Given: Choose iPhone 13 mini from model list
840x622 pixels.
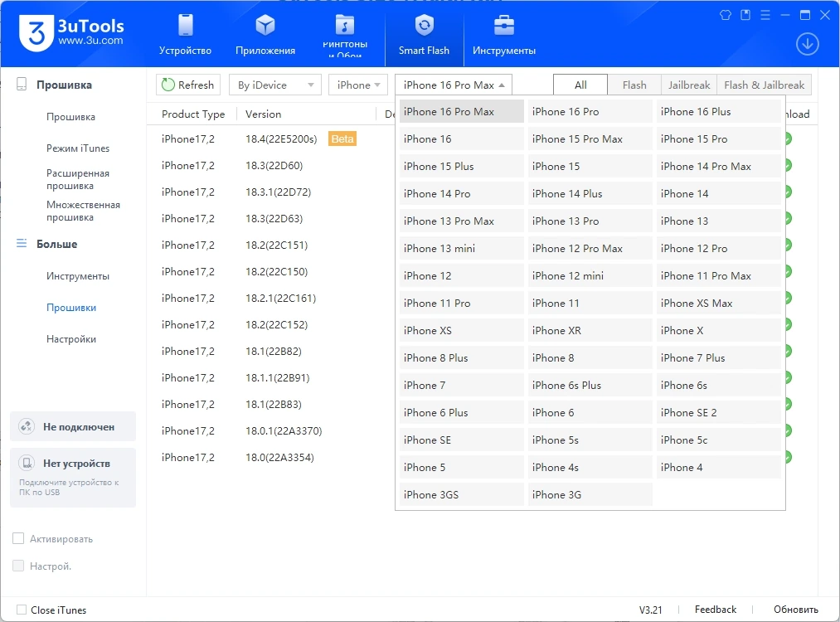Looking at the screenshot, I should tap(461, 248).
